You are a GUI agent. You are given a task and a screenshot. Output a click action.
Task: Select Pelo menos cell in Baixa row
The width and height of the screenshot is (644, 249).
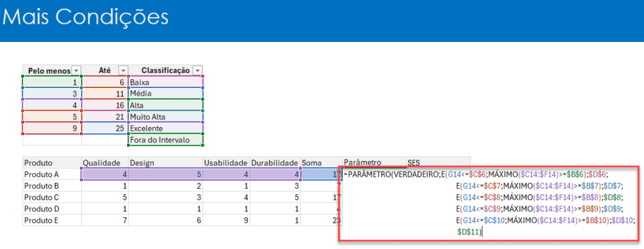52,82
